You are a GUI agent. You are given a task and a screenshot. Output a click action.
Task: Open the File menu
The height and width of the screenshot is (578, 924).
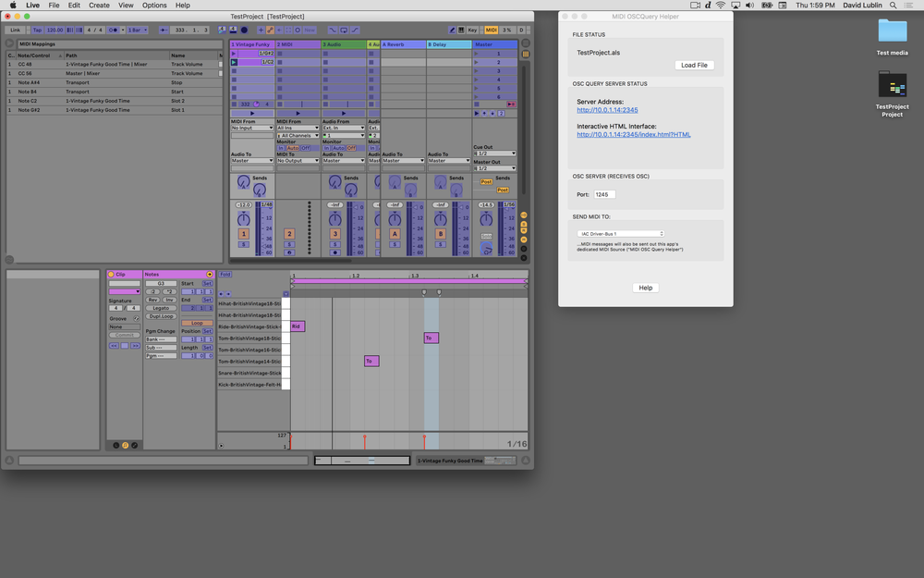coord(54,6)
